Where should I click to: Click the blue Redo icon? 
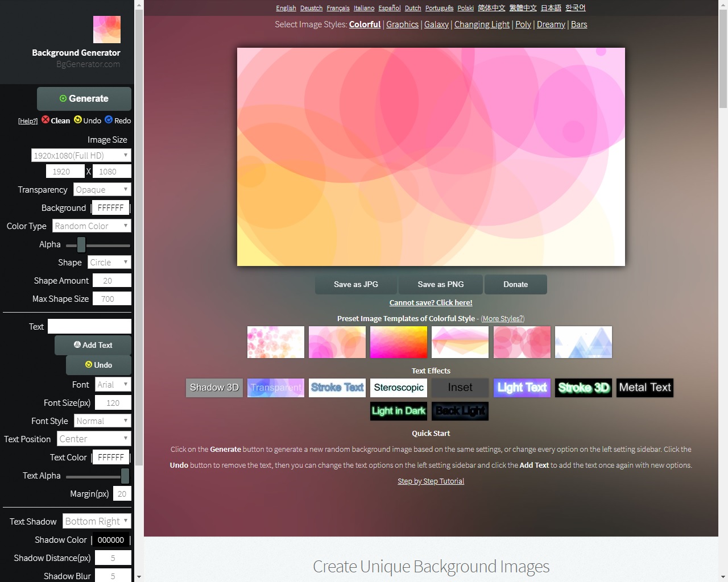click(109, 120)
